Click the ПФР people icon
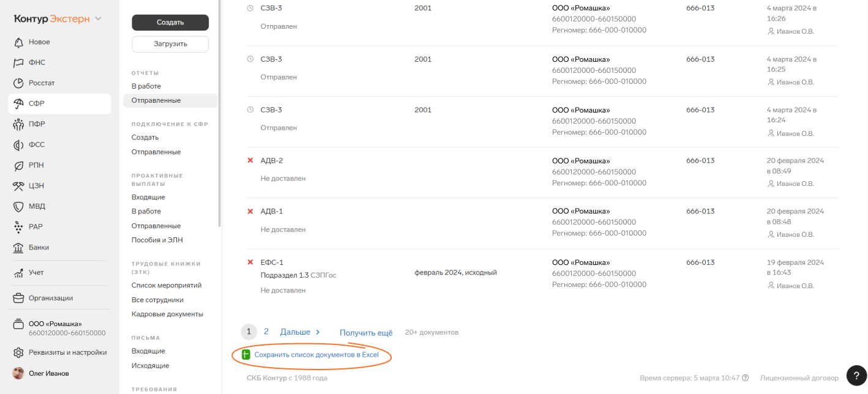The image size is (868, 394). tap(18, 124)
